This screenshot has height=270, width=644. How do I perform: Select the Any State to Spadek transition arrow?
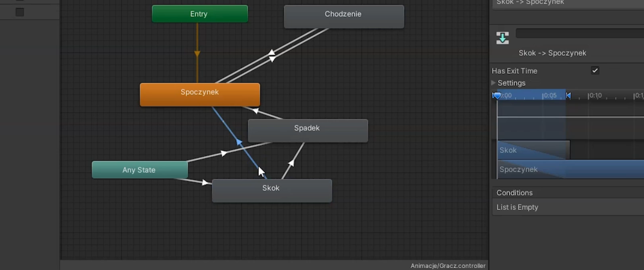pos(224,153)
